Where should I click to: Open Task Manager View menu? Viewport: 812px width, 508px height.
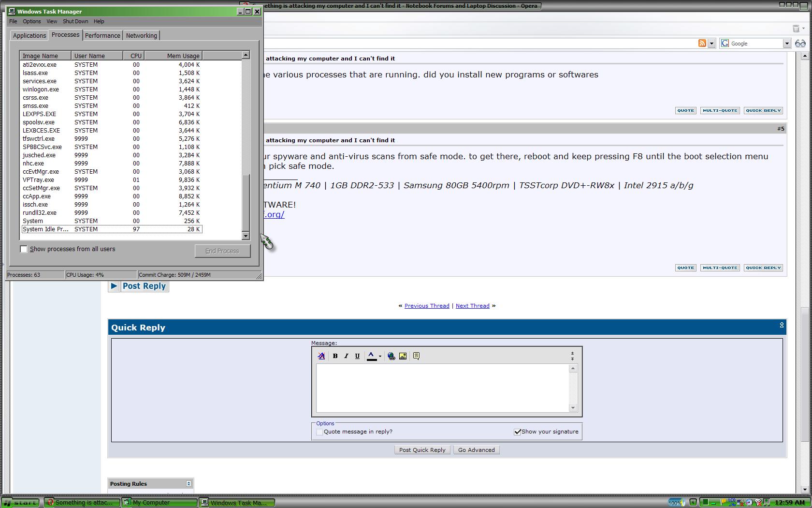(x=52, y=21)
